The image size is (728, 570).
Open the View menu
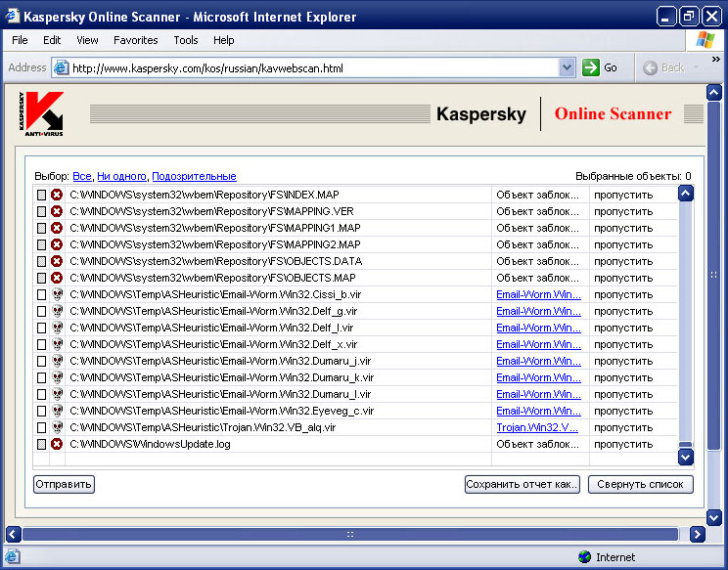(87, 40)
